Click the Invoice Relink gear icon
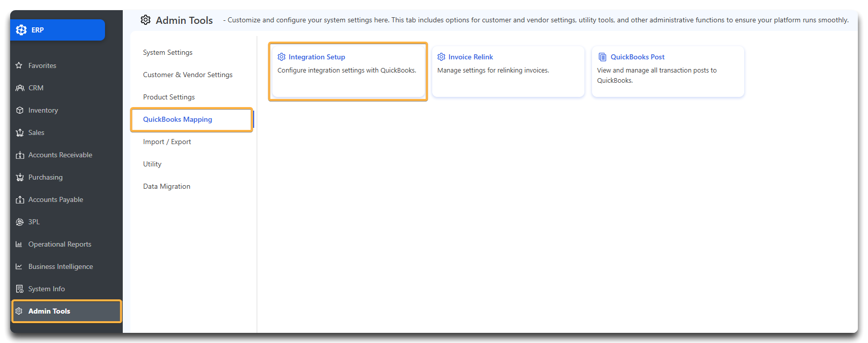This screenshot has width=868, height=343. (441, 57)
